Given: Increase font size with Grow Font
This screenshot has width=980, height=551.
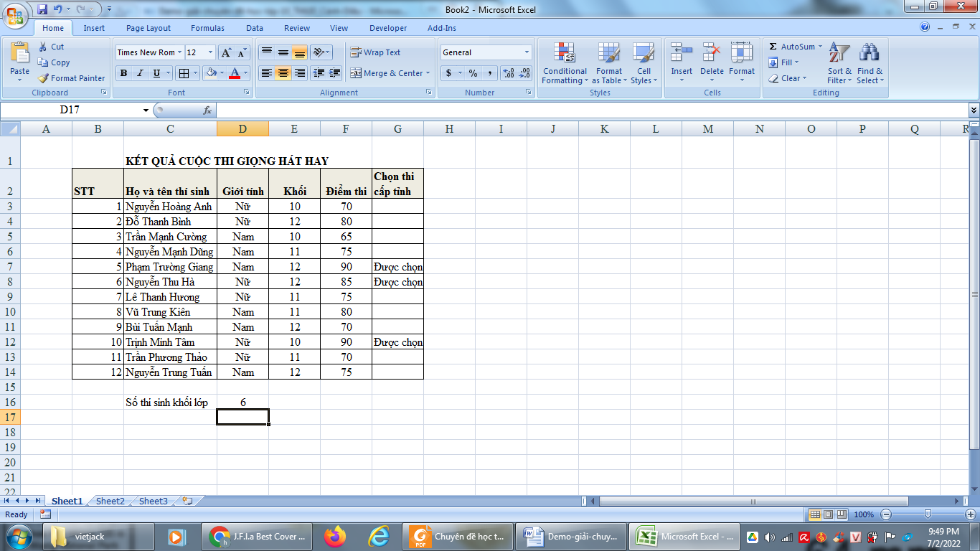Looking at the screenshot, I should click(226, 52).
